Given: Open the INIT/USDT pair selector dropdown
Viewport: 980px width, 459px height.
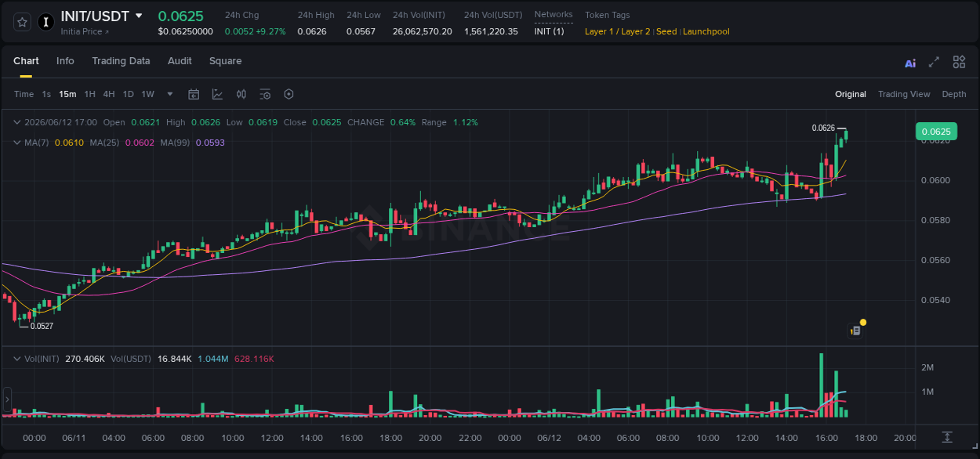Looking at the screenshot, I should (x=139, y=16).
